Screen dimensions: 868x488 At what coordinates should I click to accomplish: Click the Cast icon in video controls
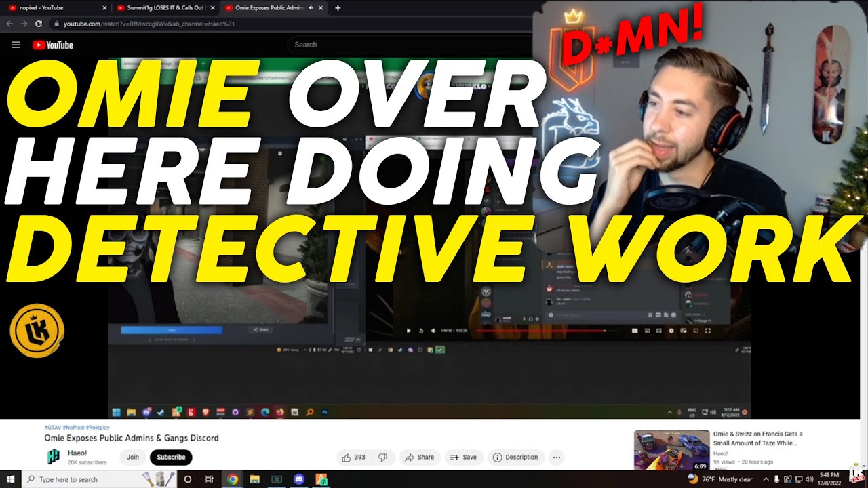[696, 331]
